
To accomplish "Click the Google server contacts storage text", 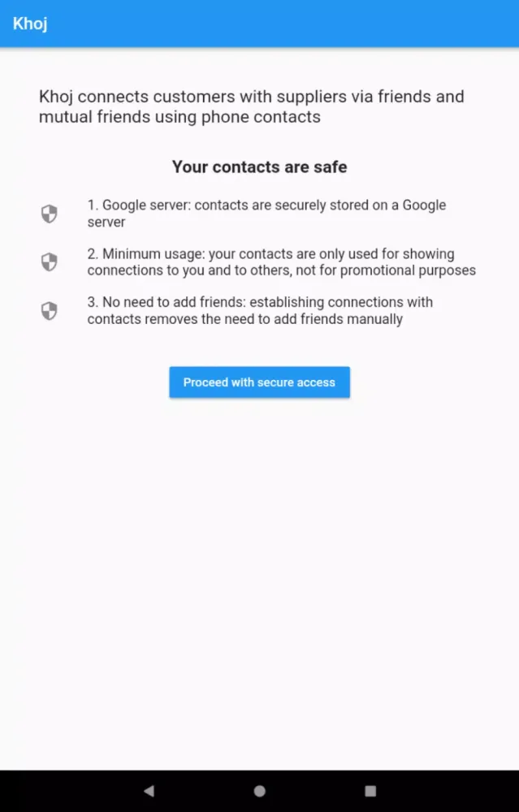I will click(266, 205).
